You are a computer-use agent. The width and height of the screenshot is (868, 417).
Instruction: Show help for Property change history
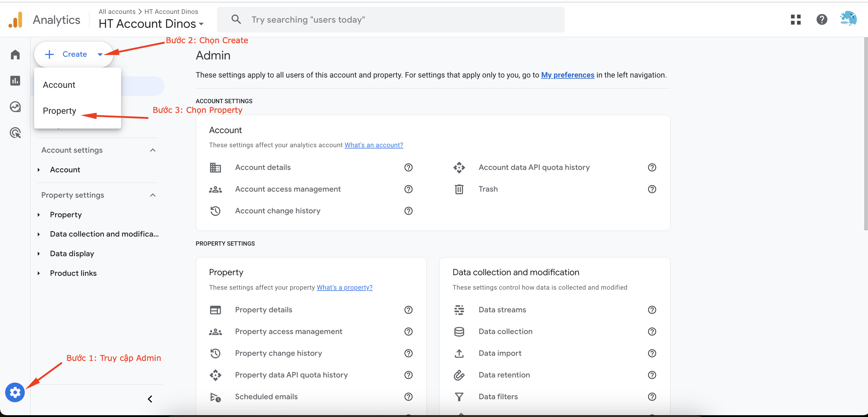408,353
